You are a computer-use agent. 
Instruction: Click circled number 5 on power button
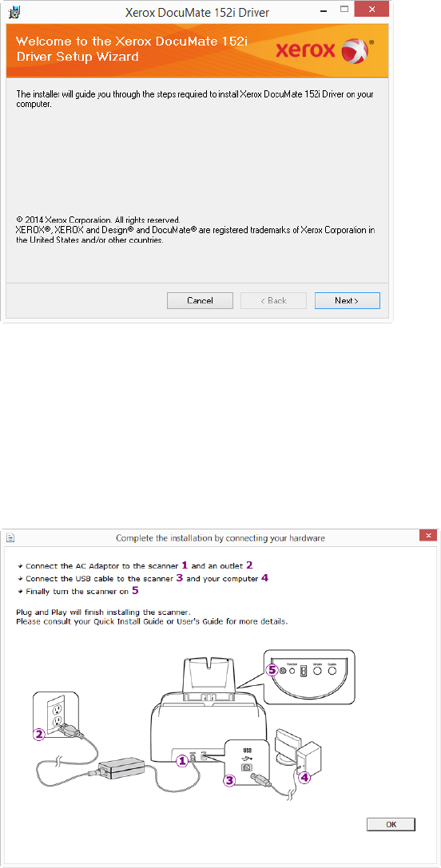[x=271, y=669]
